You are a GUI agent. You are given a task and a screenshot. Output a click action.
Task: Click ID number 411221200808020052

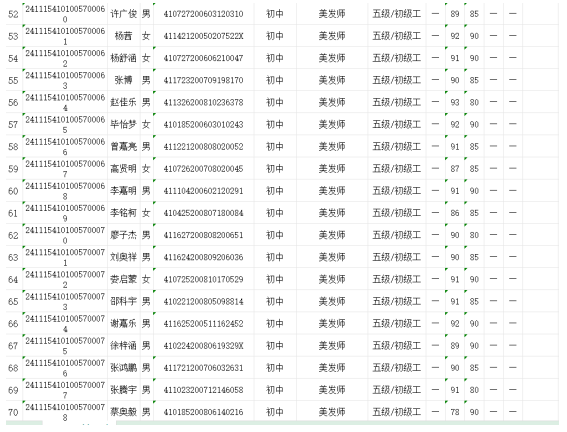pos(203,147)
